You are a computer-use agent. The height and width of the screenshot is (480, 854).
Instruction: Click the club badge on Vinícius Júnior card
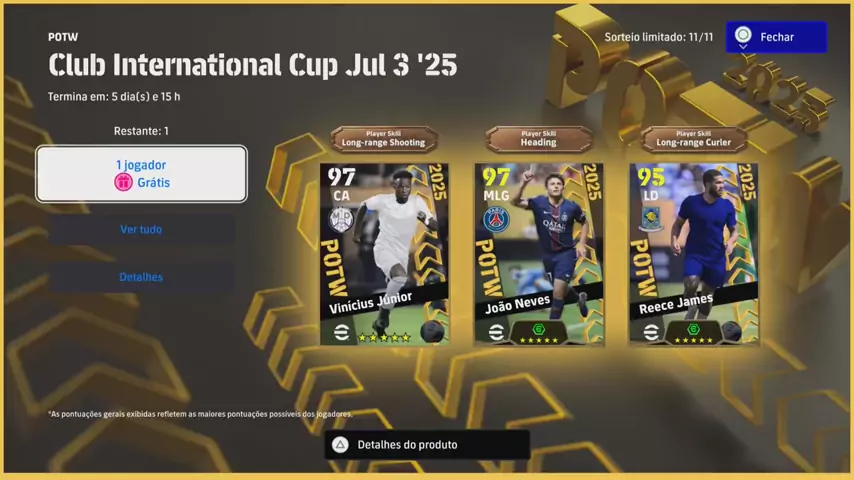(x=341, y=220)
